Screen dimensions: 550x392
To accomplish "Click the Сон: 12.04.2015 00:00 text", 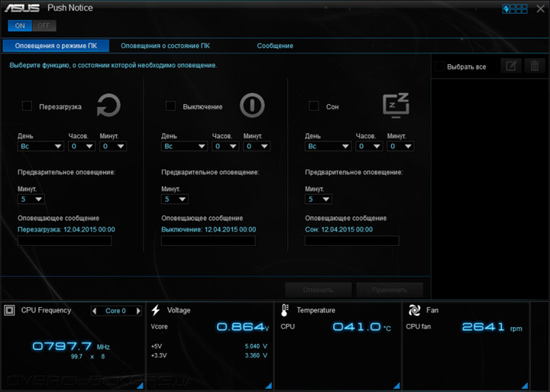I will (339, 229).
